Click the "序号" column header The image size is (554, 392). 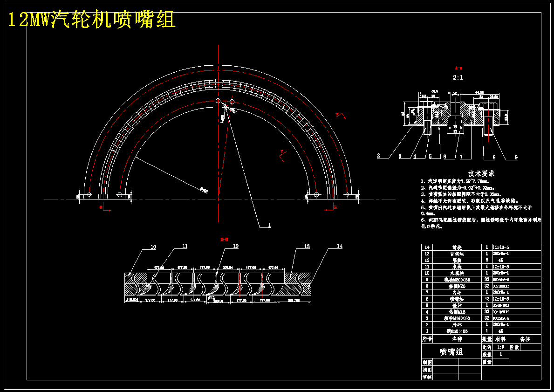click(427, 339)
